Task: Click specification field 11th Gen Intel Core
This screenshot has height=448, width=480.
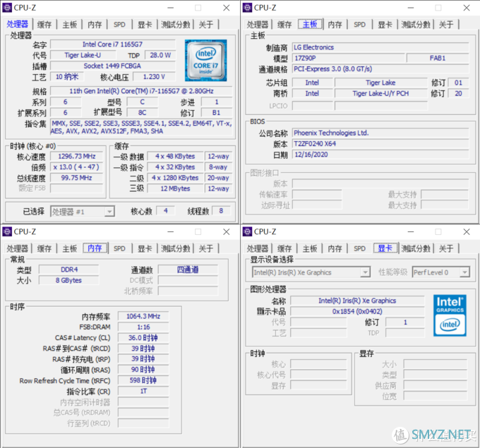Action: [141, 91]
